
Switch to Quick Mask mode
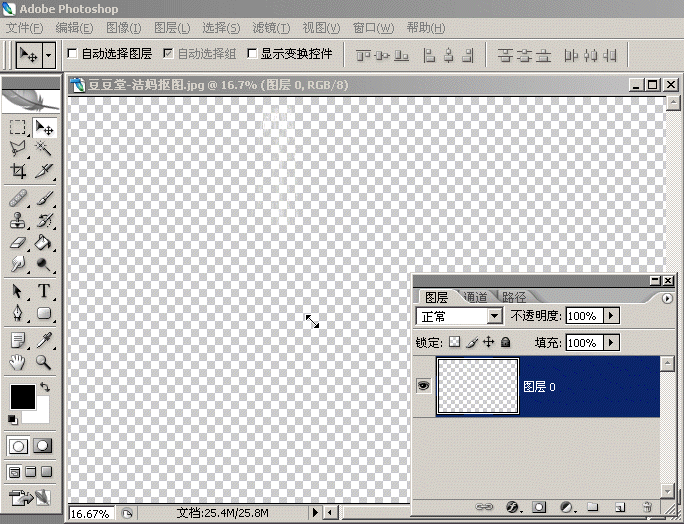42,446
